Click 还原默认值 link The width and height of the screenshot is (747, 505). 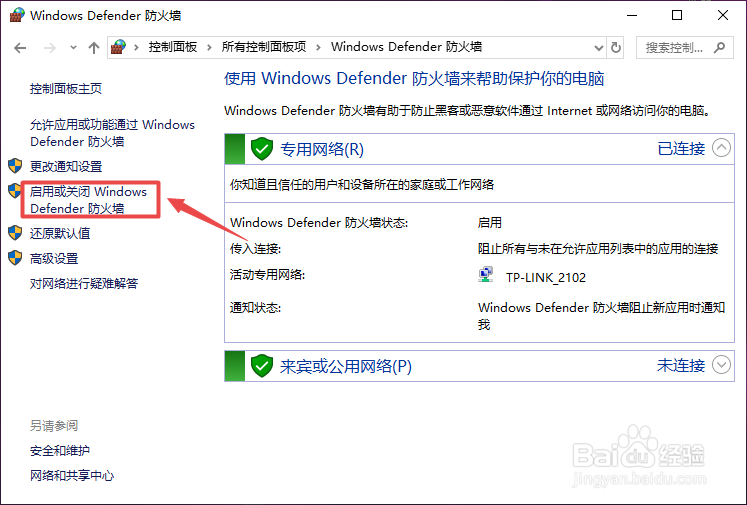pos(60,233)
